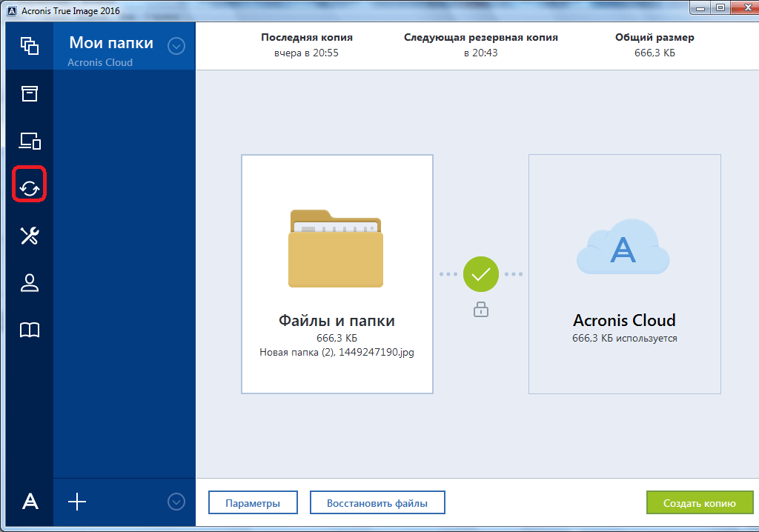The height and width of the screenshot is (532, 759).
Task: Expand the dropdown arrow beside add backup
Action: [176, 502]
